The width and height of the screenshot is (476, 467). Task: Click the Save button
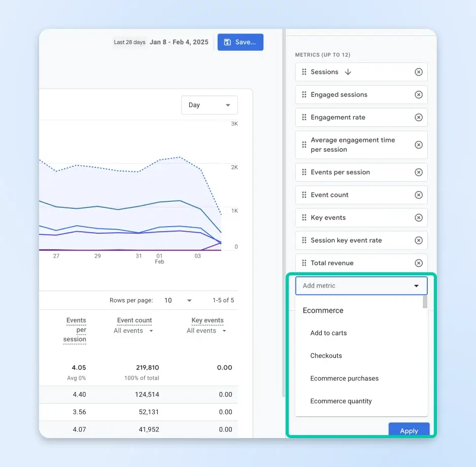pyautogui.click(x=240, y=42)
